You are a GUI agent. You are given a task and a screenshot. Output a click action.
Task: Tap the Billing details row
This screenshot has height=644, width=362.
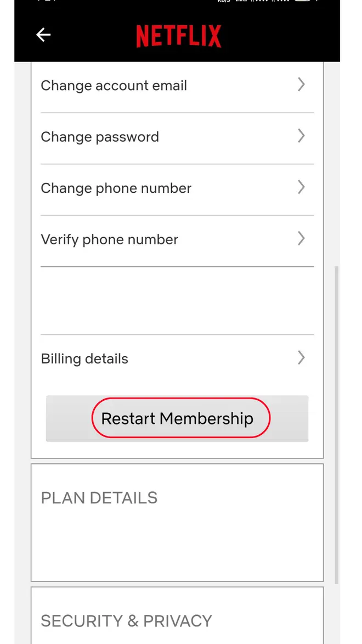pyautogui.click(x=84, y=358)
